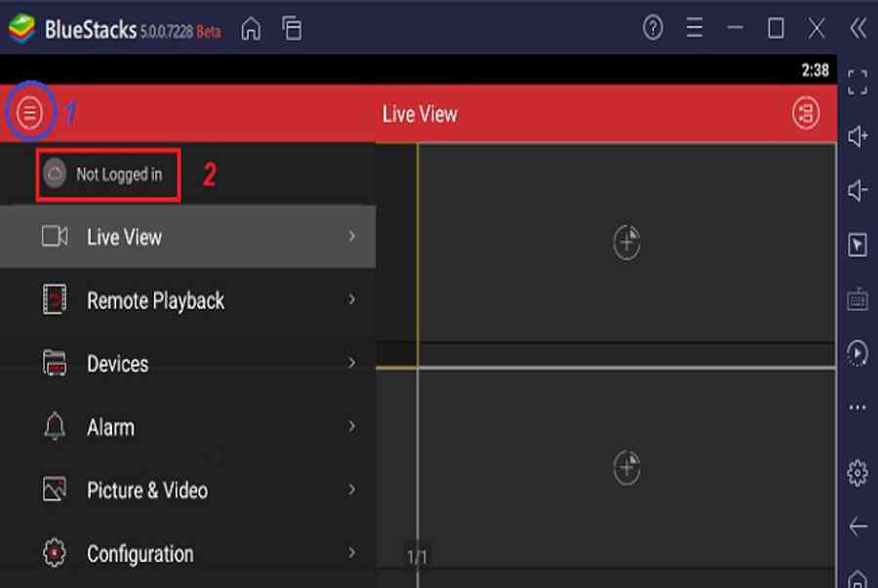Click the Devices recorder icon
Screen dimensions: 878x588
(55, 364)
